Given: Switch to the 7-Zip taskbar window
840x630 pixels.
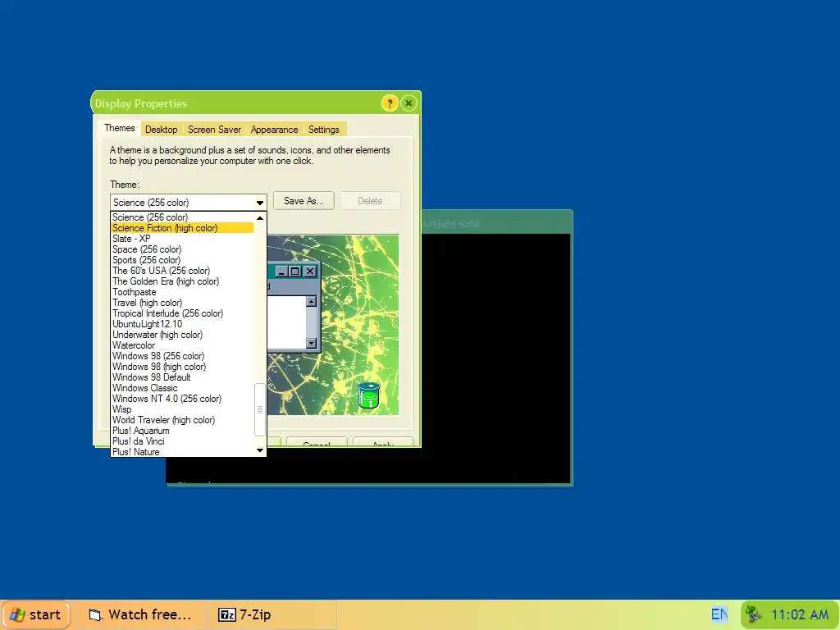Looking at the screenshot, I should [x=273, y=614].
